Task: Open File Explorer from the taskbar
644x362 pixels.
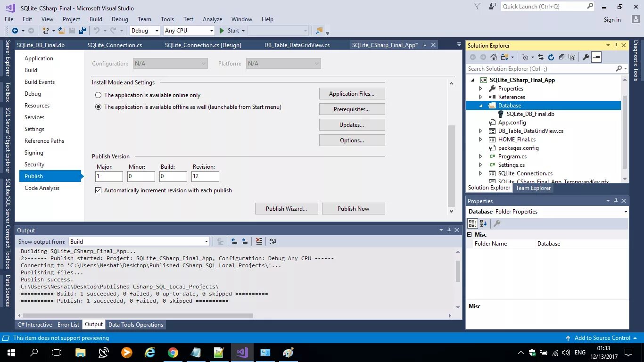Action: click(x=81, y=353)
